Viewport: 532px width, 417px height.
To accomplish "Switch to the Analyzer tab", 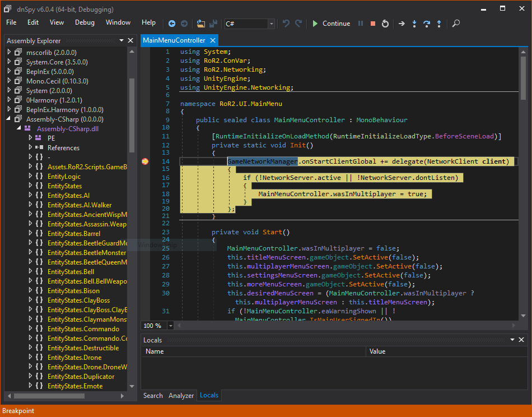I will click(x=181, y=396).
